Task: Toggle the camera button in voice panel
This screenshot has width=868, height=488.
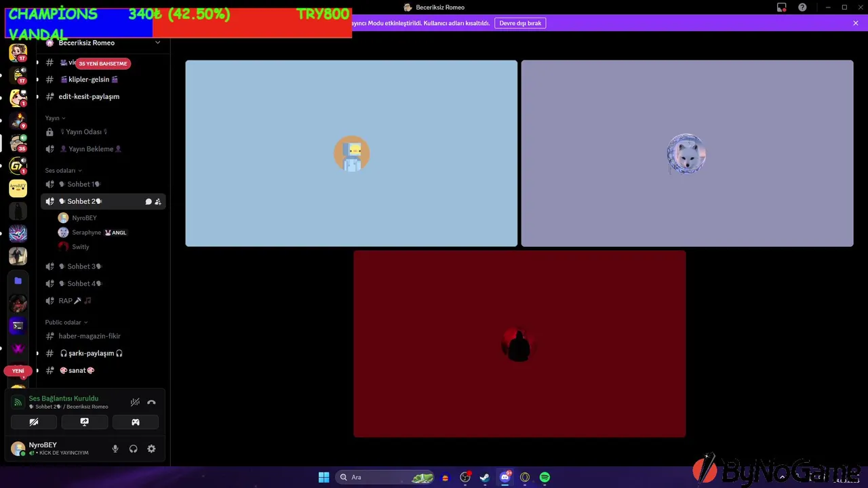Action: tap(34, 422)
